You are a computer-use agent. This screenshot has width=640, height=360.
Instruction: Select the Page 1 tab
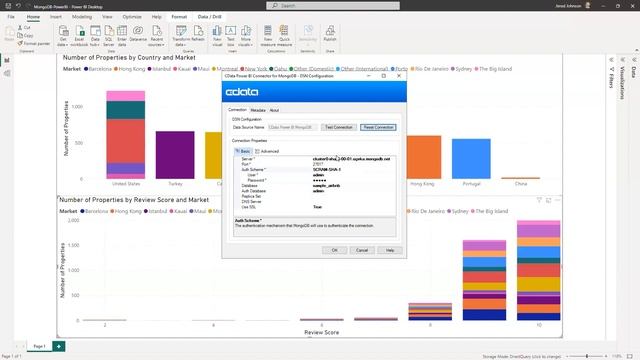coord(39,346)
